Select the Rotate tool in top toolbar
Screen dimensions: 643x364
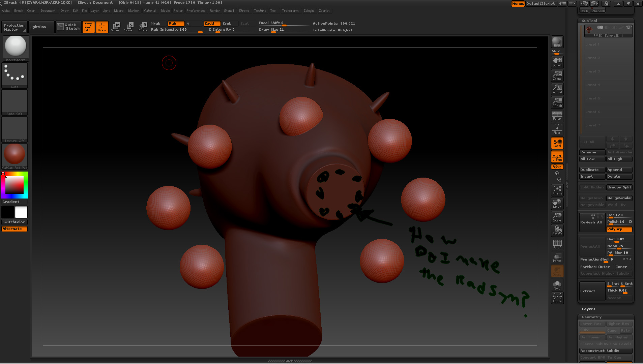click(x=143, y=27)
